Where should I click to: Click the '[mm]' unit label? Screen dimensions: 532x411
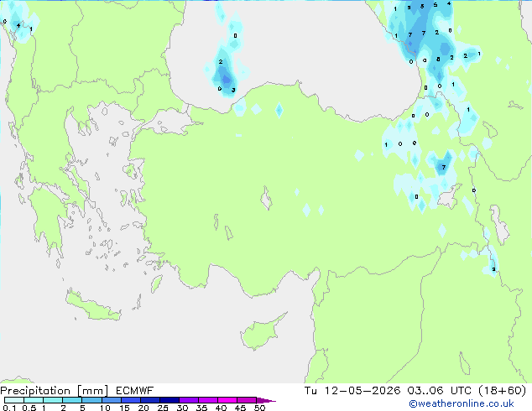(92, 391)
